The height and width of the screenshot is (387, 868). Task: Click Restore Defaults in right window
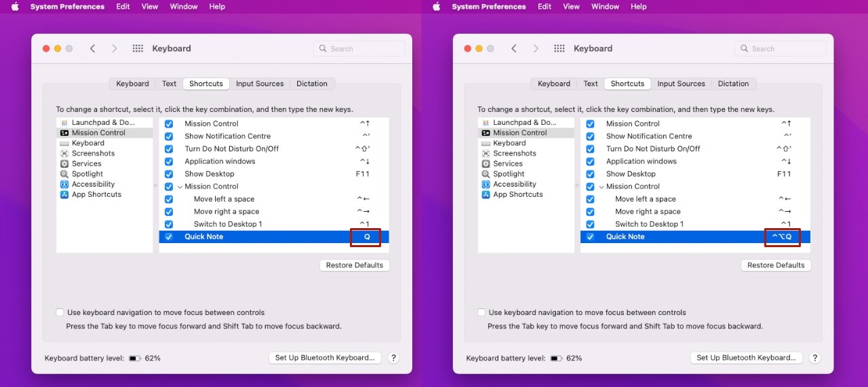click(x=776, y=265)
